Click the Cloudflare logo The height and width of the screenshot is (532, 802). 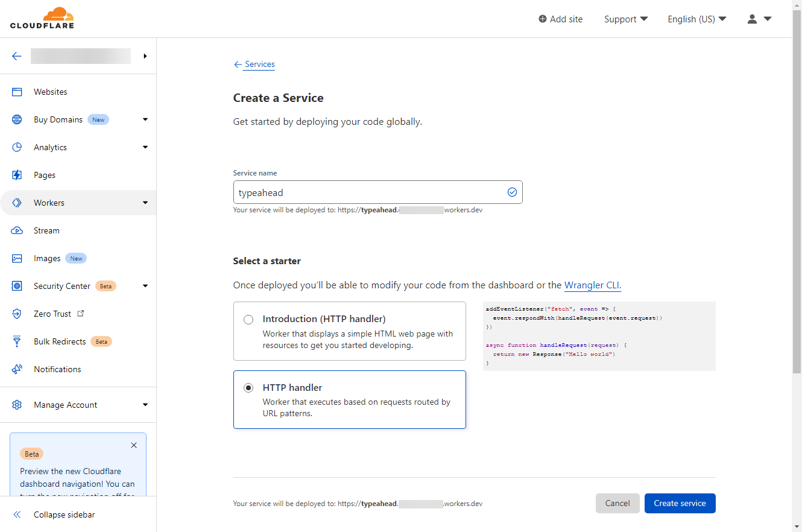pyautogui.click(x=42, y=18)
